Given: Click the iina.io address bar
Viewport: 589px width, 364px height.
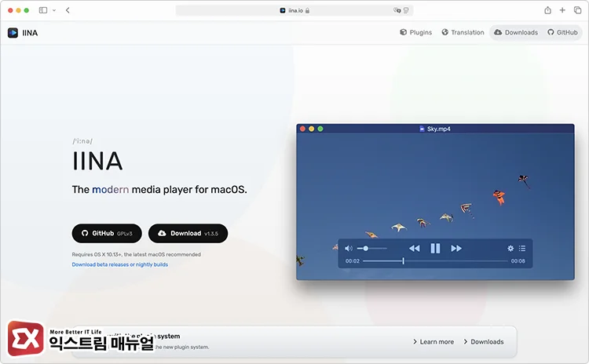Looking at the screenshot, I should 294,10.
